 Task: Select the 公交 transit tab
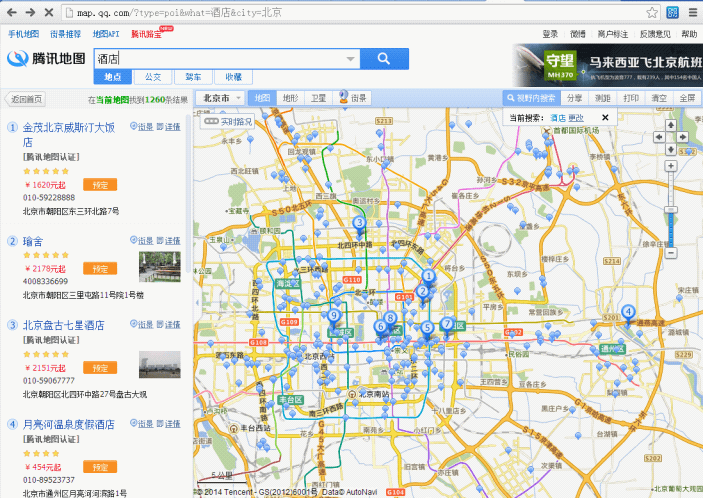coord(153,77)
